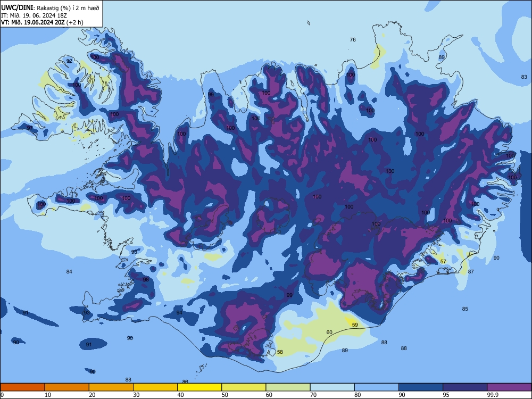Viewport: 532px width, 399px height.
Task: Click the title 'UWC/DINI: Rakastig (%) í 2 m hæð'
Action: click(50, 8)
